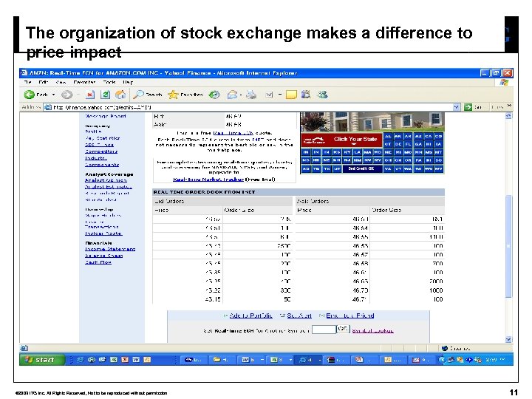532x399 pixels.
Task: Click the Forward arrow toolbar button
Action: [x=66, y=95]
